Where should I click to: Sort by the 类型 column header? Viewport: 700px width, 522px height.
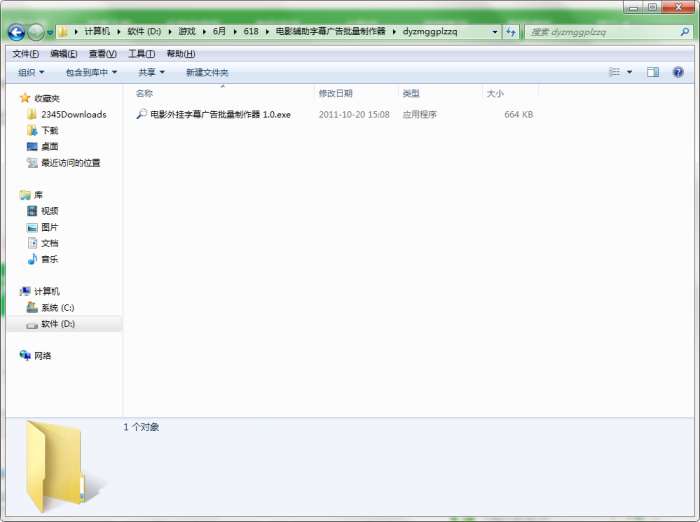click(x=411, y=93)
